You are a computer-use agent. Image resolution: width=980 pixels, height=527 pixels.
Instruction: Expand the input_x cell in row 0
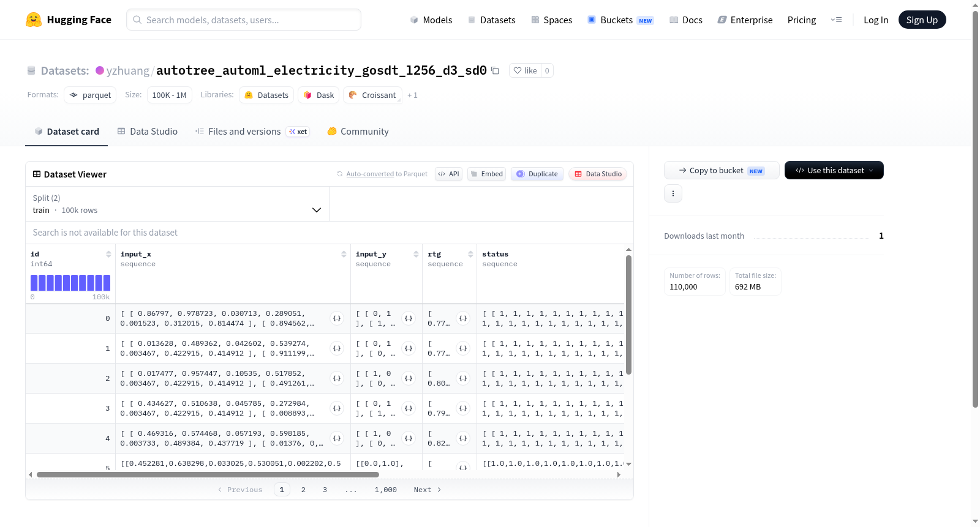tap(337, 318)
